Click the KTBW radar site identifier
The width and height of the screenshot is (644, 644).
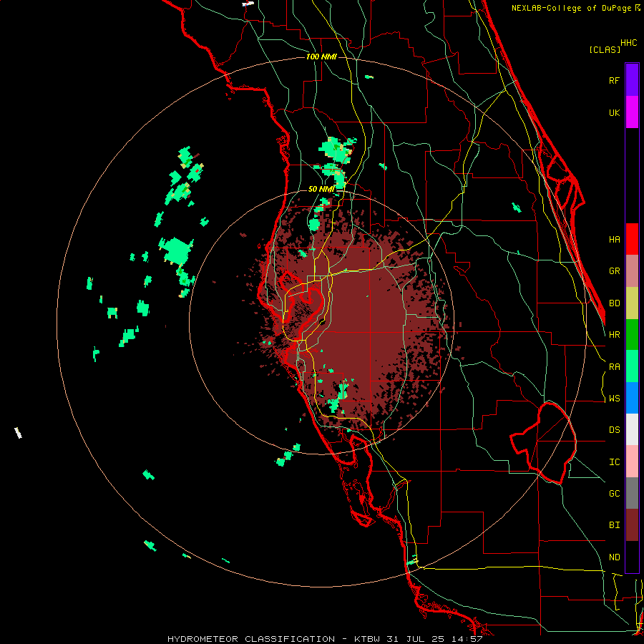367,639
